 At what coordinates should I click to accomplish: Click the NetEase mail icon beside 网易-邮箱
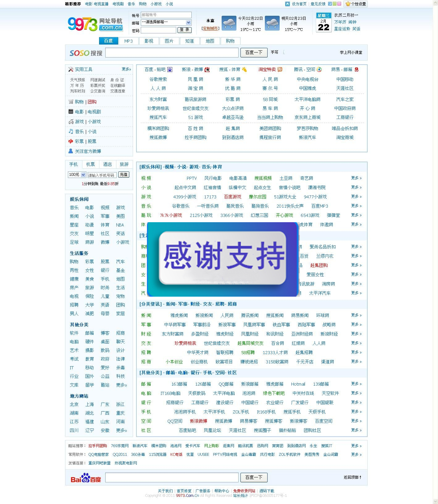tap(357, 70)
